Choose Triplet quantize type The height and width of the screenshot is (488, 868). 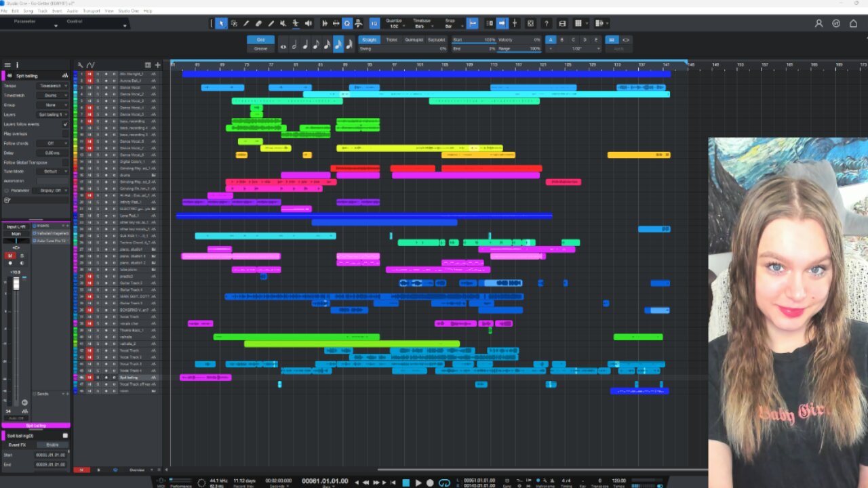[x=391, y=40]
